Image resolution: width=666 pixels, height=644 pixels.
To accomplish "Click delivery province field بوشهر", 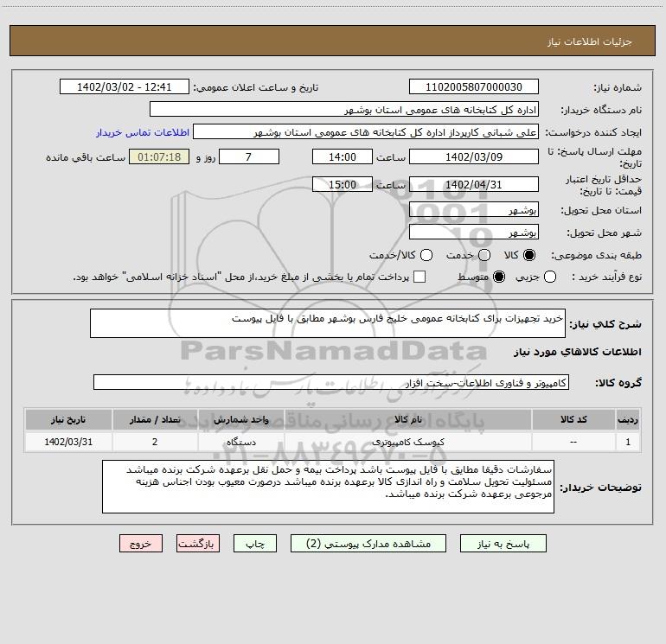I will (x=474, y=210).
